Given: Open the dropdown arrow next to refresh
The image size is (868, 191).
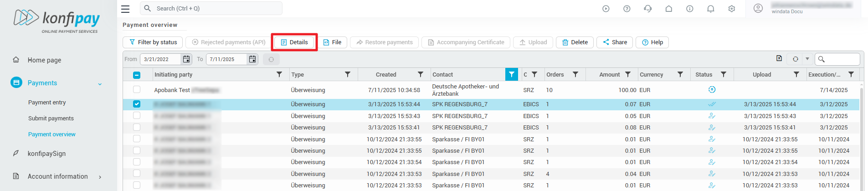Looking at the screenshot, I should point(807,59).
